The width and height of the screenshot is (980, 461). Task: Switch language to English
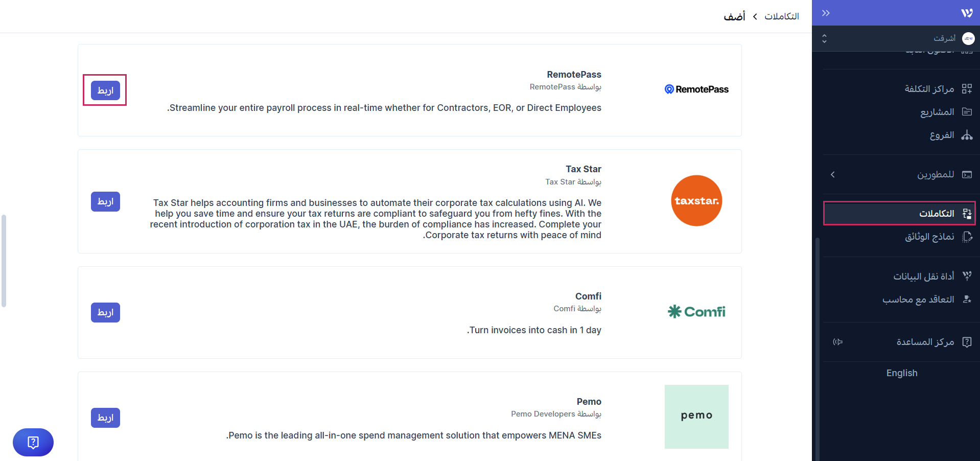pyautogui.click(x=901, y=373)
